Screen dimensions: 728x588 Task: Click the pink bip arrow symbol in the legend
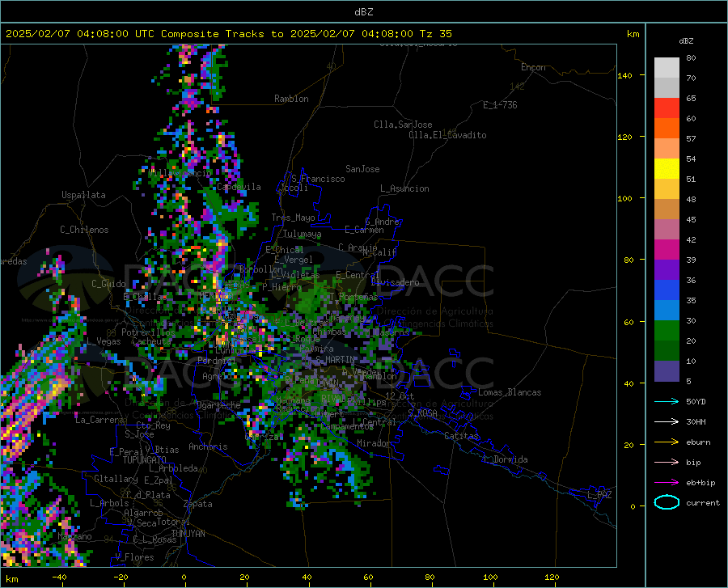(667, 463)
